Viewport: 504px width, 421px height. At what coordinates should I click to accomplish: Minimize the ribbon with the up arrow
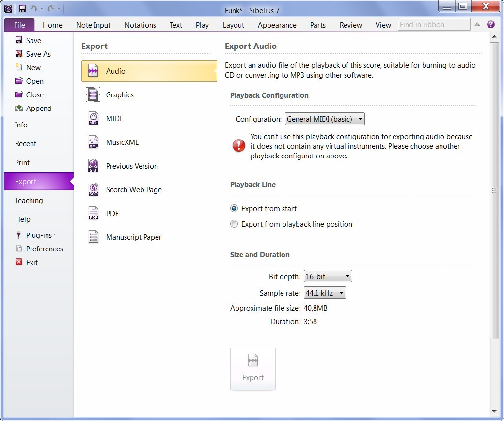[477, 24]
